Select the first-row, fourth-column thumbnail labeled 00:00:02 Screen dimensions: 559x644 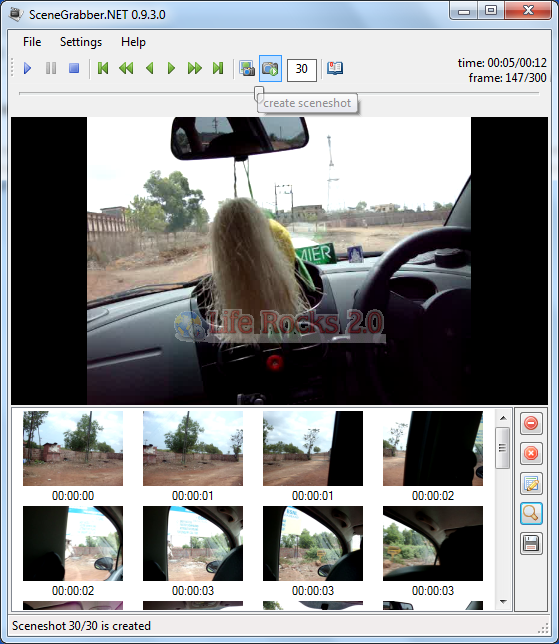coord(433,448)
